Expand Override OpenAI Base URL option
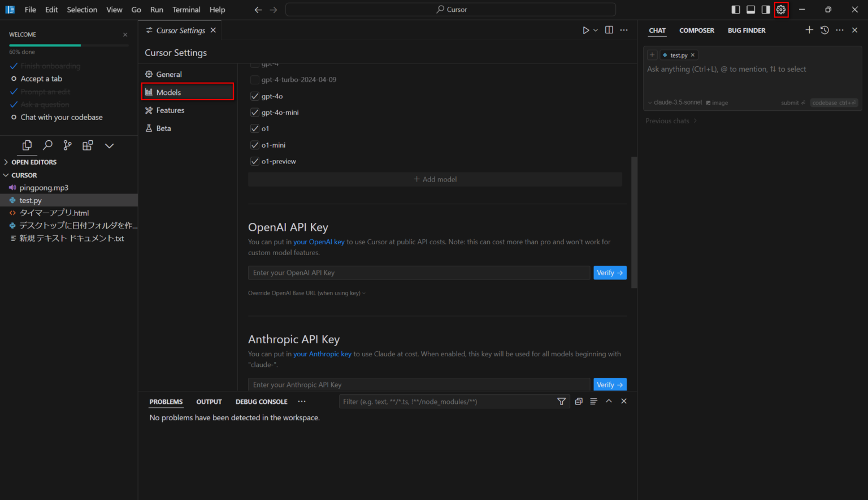868x500 pixels. click(x=307, y=293)
